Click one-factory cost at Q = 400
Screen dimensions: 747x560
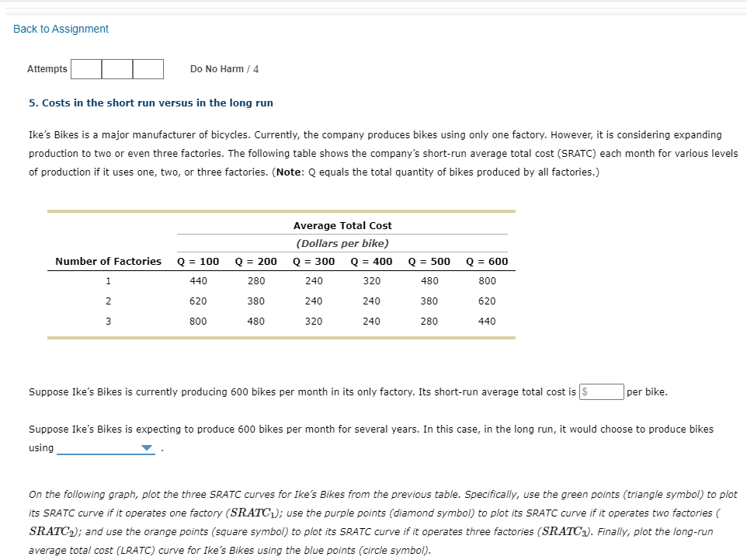tap(372, 281)
